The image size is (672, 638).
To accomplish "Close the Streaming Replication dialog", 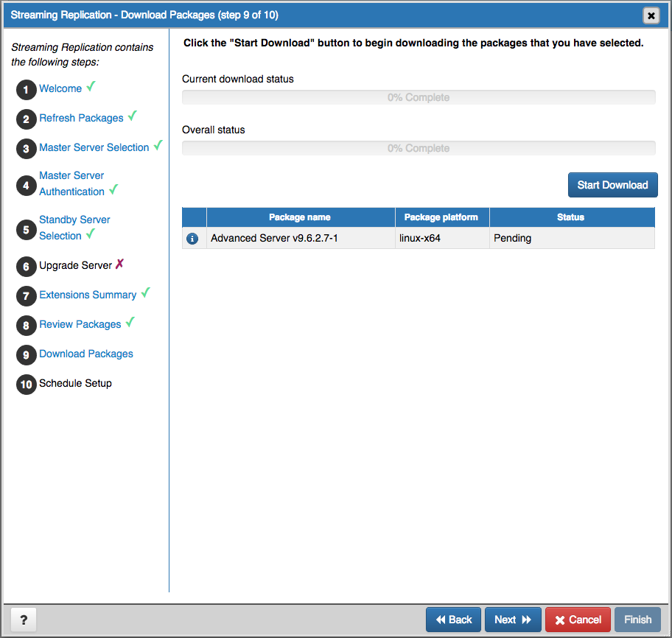I will coord(651,16).
